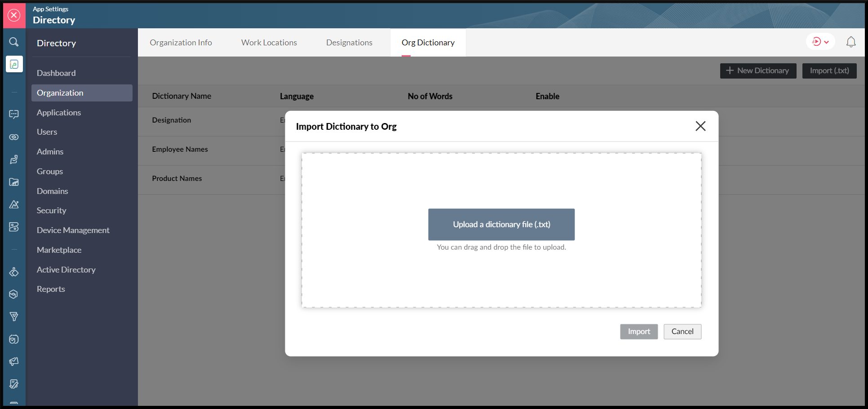Open the linked-rings app icon in the rail

pyautogui.click(x=14, y=137)
